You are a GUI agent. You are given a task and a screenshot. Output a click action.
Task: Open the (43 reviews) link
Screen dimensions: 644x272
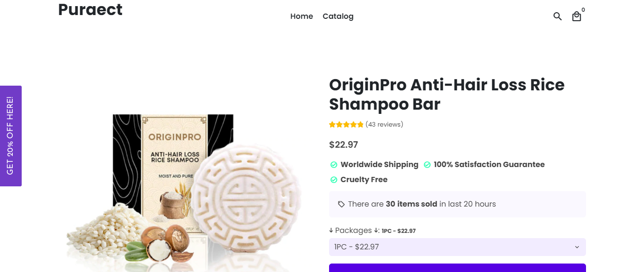click(x=384, y=125)
